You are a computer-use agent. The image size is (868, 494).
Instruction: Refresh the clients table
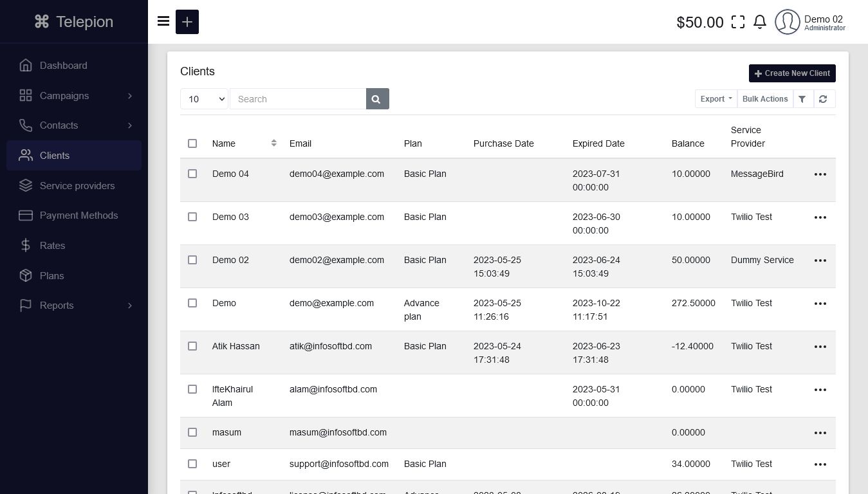coord(823,99)
